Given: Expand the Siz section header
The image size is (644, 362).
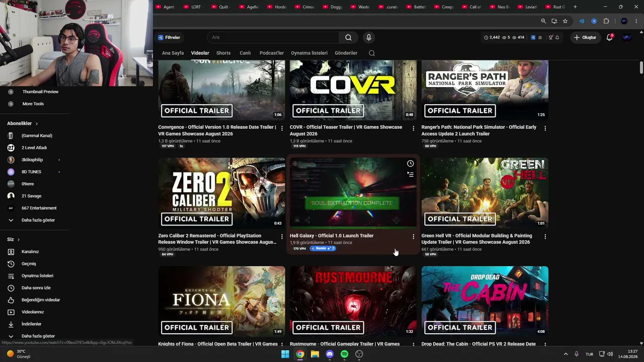Looking at the screenshot, I should point(14,239).
